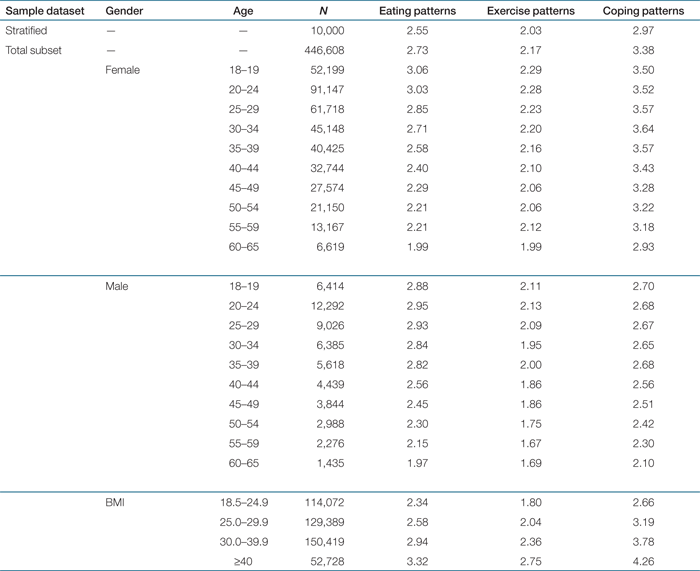Select the N value 45,148
Image resolution: width=700 pixels, height=571 pixels.
pos(328,129)
